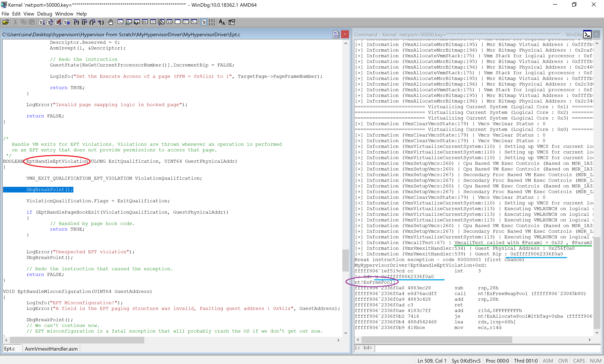
Task: Expand the VmxSetupVmcs:260 information entry
Action: 359,163
